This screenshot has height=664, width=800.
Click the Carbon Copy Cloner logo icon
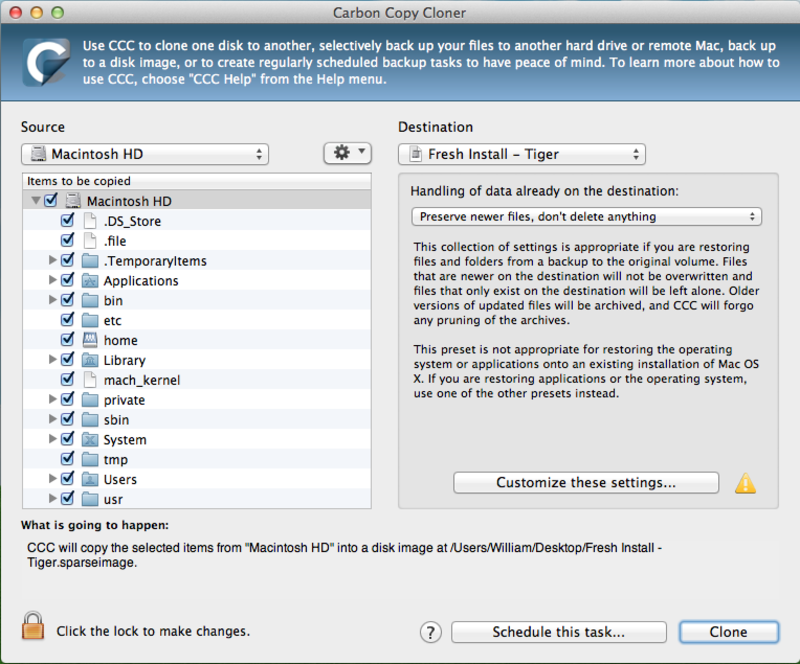click(46, 62)
